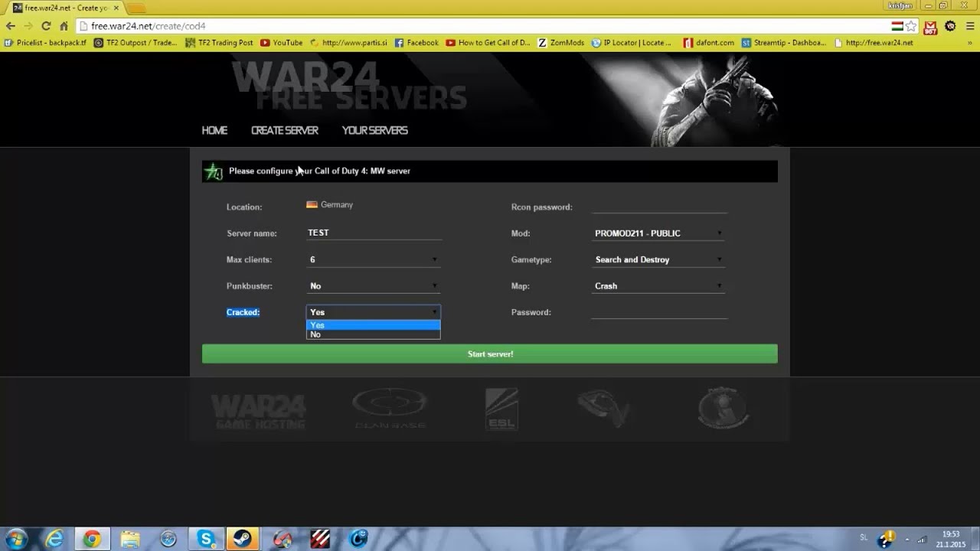Image resolution: width=980 pixels, height=551 pixels.
Task: Click the Germany location text
Action: point(336,204)
